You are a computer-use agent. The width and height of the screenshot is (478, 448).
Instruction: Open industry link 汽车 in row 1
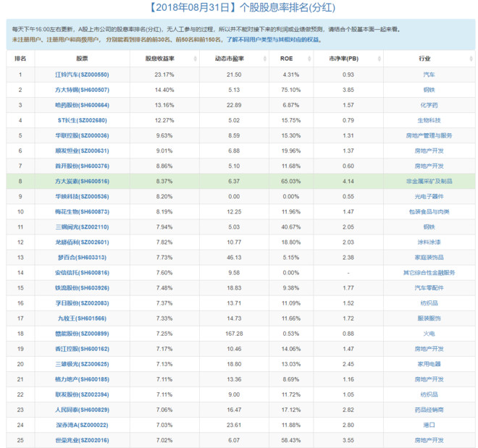[x=429, y=75]
